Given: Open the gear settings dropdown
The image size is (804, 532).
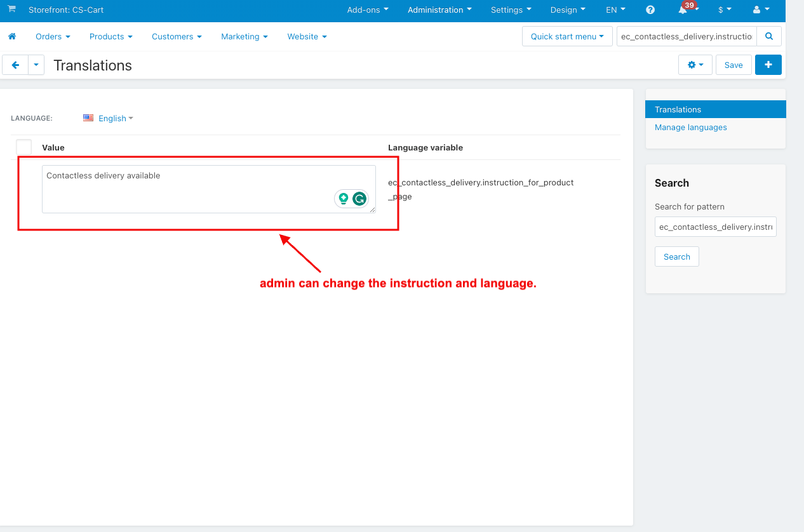Looking at the screenshot, I should pos(695,65).
